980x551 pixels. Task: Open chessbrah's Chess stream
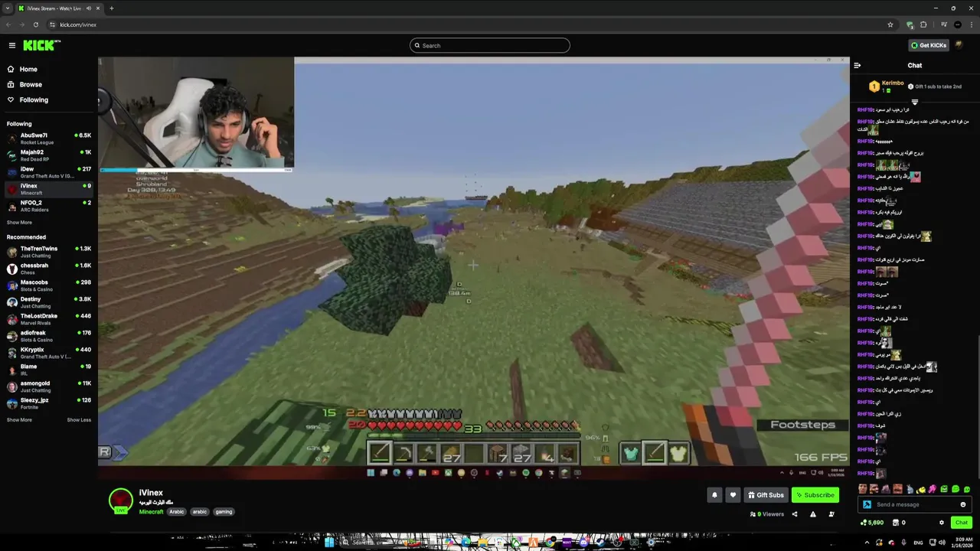[x=49, y=269]
